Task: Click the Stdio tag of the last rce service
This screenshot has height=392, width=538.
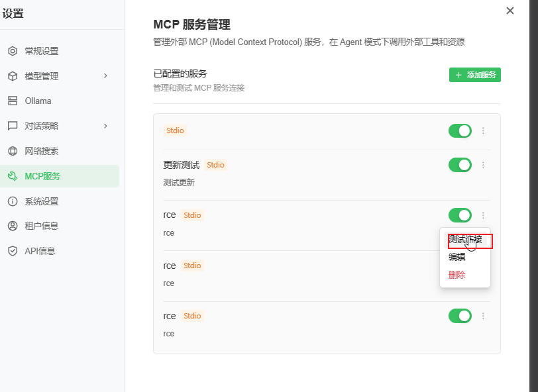Action: click(x=192, y=316)
